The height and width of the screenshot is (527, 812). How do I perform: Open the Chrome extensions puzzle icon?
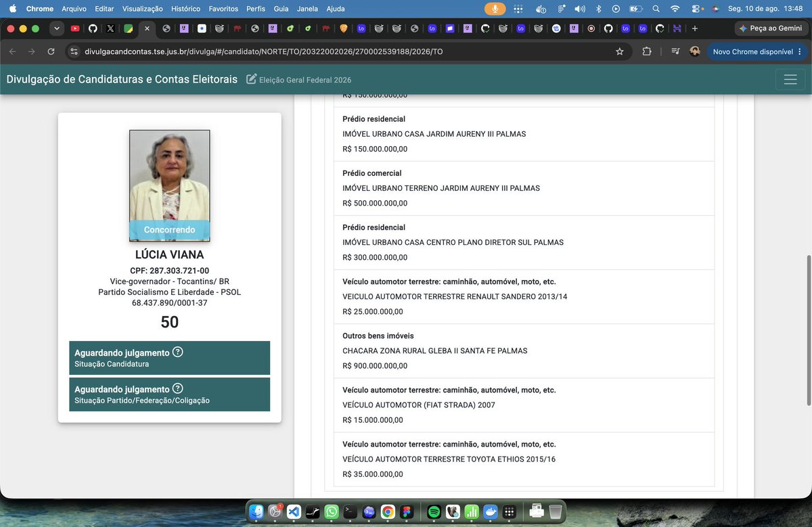point(647,51)
